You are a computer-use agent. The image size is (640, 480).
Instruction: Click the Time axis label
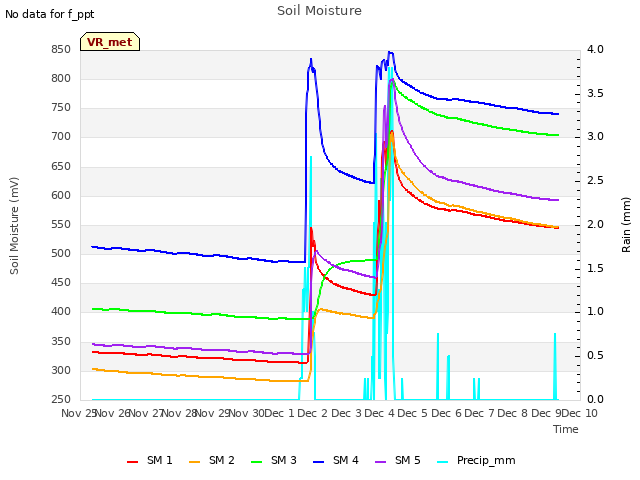566,429
